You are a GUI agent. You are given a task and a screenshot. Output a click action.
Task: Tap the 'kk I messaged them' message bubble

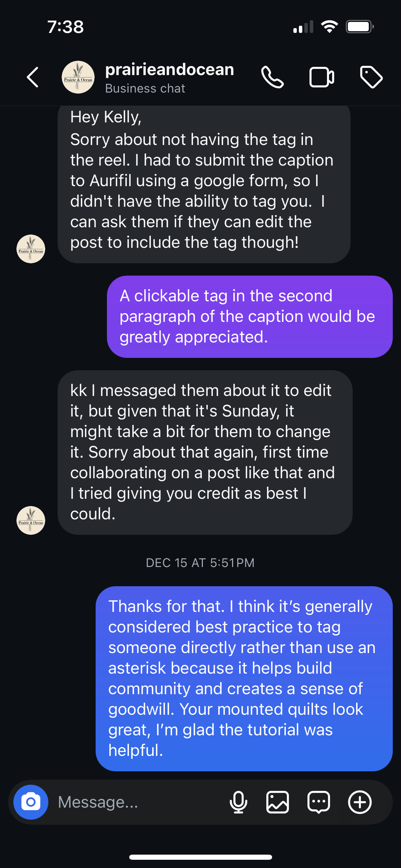[205, 452]
